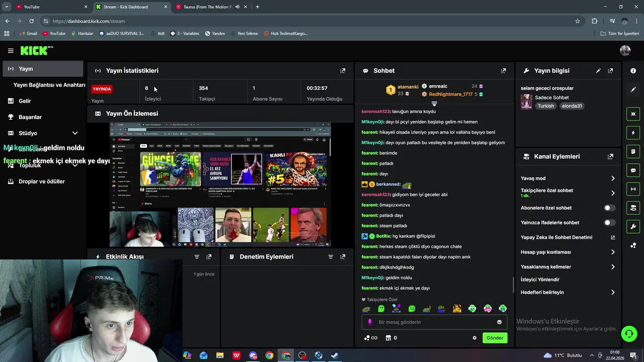Click the channel points infinity icon below chat
Viewport: 644px width, 362px height.
371,338
